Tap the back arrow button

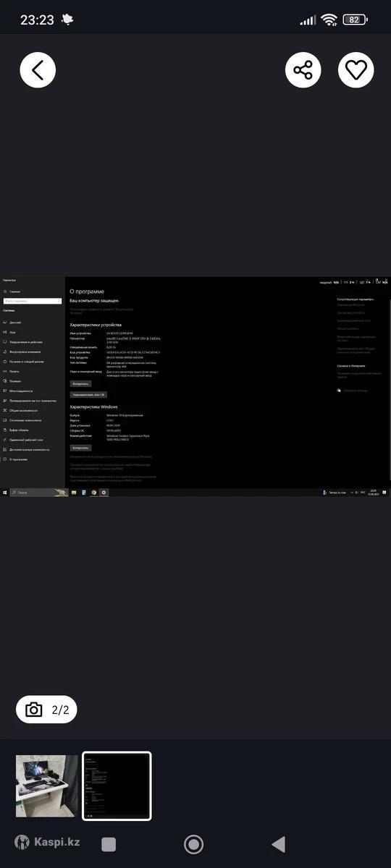[38, 70]
